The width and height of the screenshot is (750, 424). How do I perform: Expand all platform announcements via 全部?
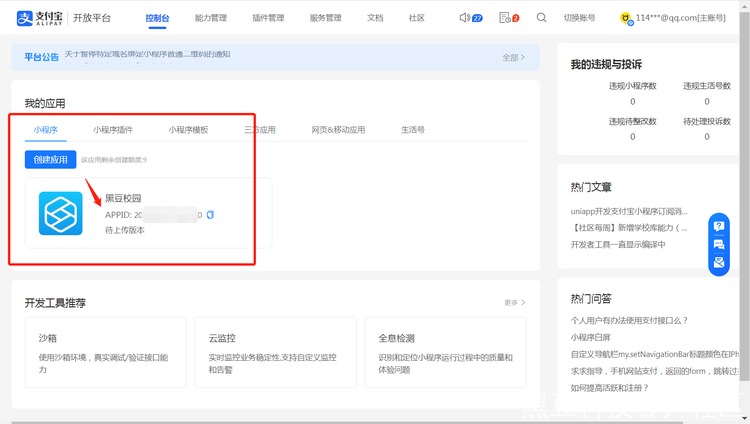[x=513, y=57]
